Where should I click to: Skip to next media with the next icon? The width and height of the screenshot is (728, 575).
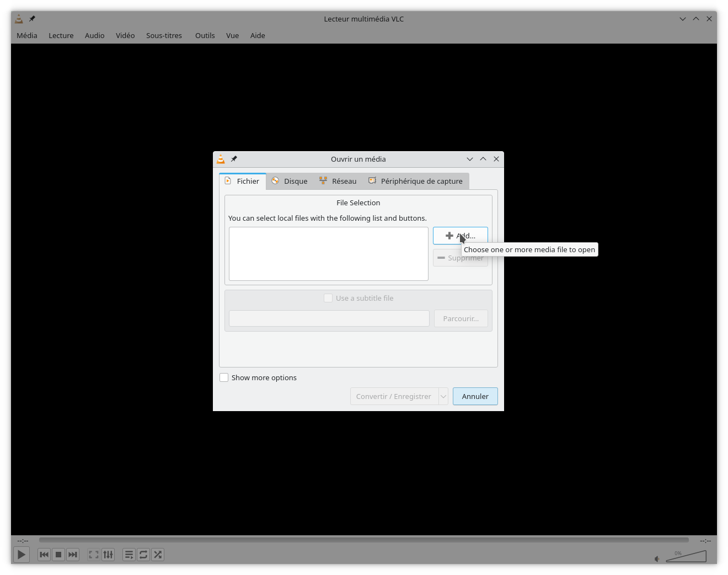(x=73, y=555)
